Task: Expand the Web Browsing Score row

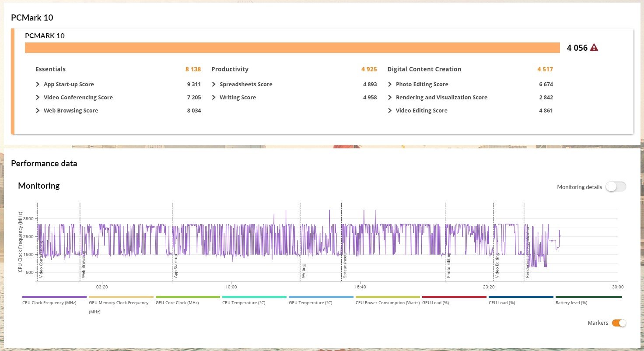Action: point(38,111)
